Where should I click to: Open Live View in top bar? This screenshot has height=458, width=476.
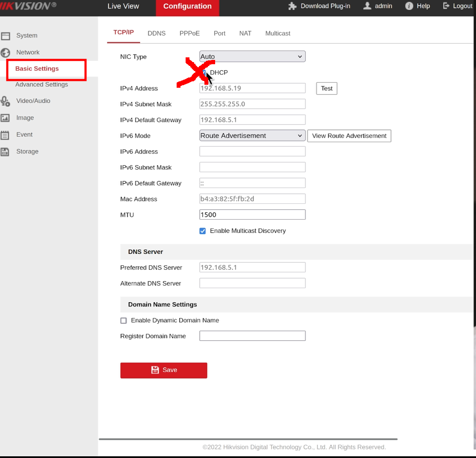click(x=123, y=6)
